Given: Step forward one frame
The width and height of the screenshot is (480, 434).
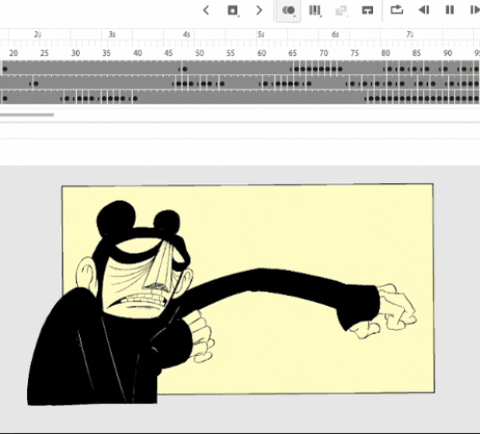Looking at the screenshot, I should pos(475,10).
